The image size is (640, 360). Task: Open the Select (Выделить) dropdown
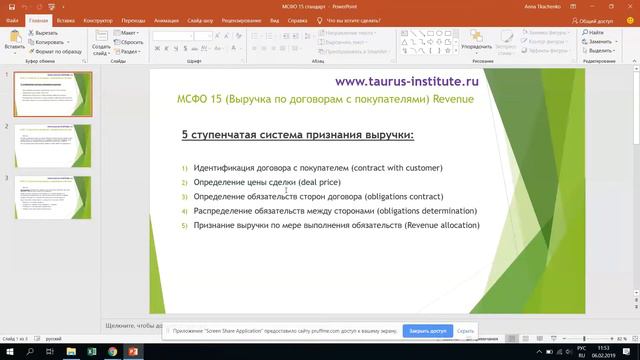[599, 51]
